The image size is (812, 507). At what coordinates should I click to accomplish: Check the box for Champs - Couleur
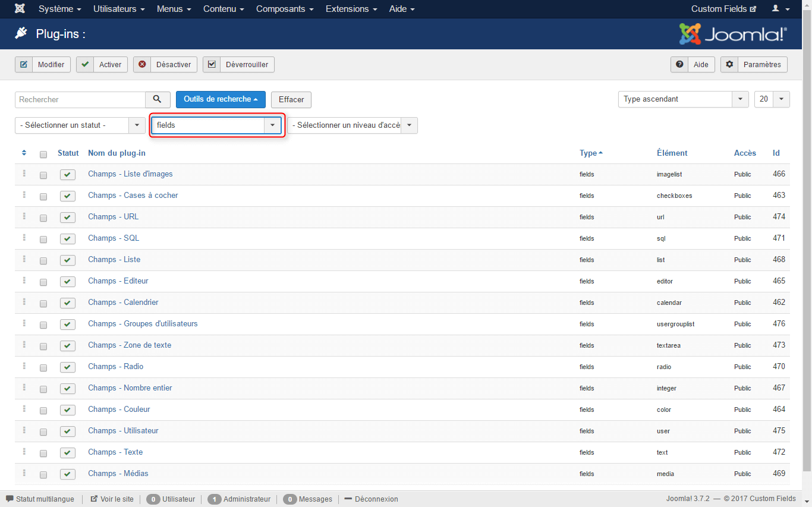(x=43, y=411)
